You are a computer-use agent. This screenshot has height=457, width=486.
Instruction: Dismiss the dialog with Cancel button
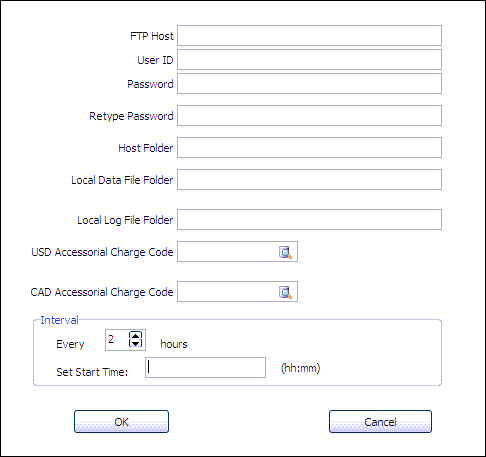(380, 422)
